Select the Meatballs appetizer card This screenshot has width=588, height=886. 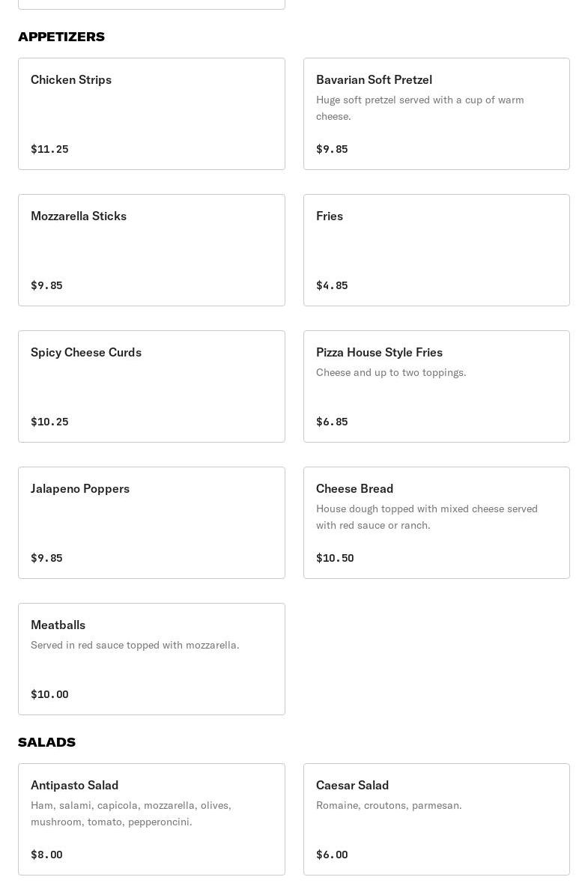click(151, 659)
